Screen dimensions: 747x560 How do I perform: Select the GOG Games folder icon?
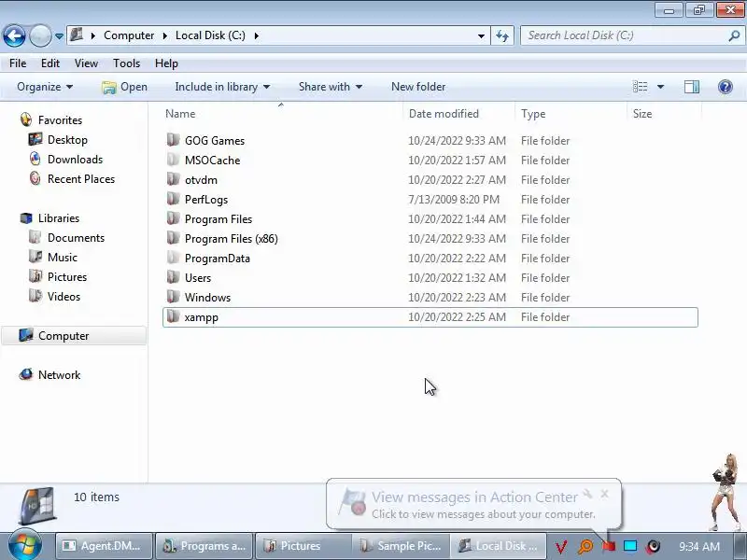click(174, 140)
